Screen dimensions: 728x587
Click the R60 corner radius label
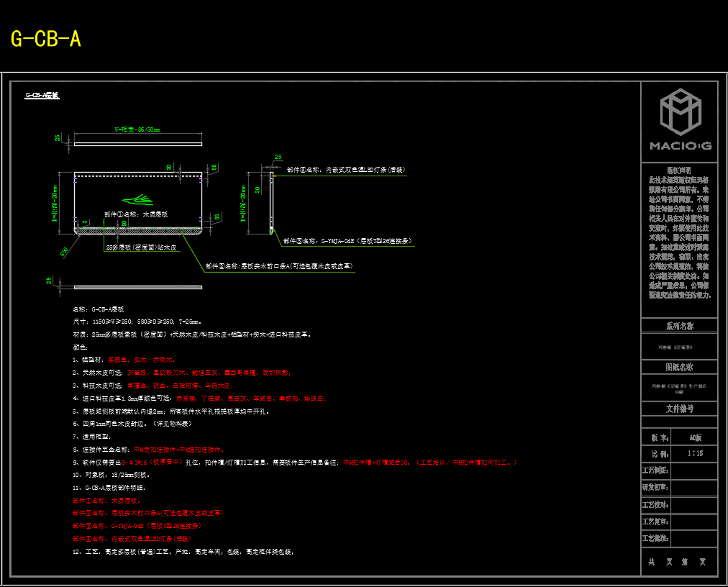64,252
